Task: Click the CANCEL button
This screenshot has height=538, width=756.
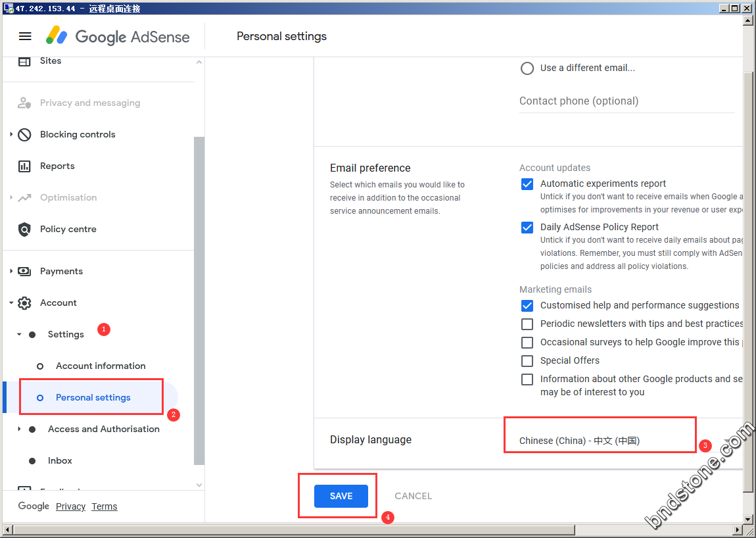Action: (x=413, y=496)
